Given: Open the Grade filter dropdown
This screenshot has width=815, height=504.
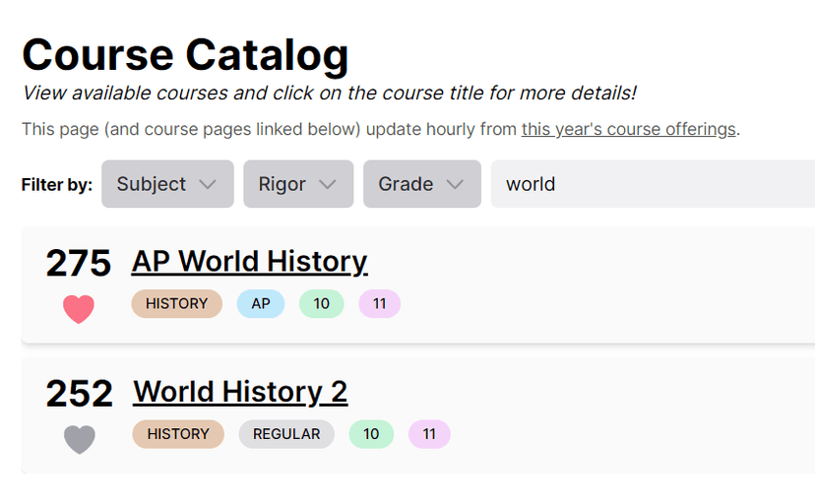Looking at the screenshot, I should click(x=421, y=184).
